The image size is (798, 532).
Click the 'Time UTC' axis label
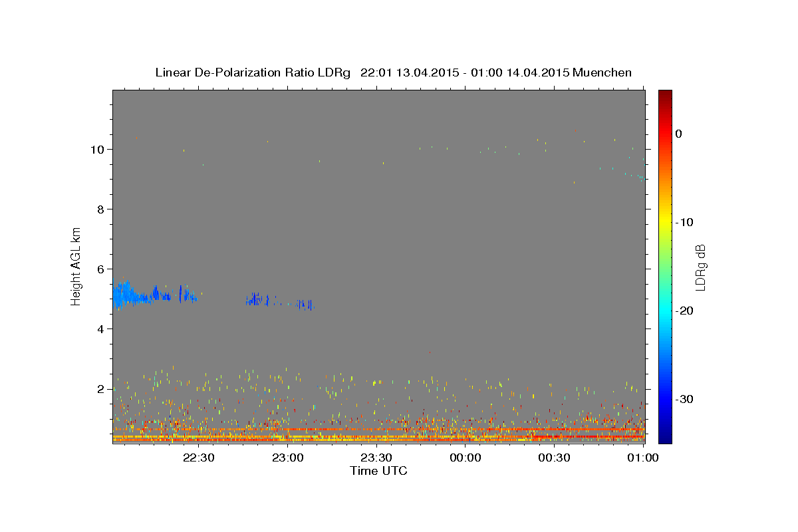coord(378,471)
